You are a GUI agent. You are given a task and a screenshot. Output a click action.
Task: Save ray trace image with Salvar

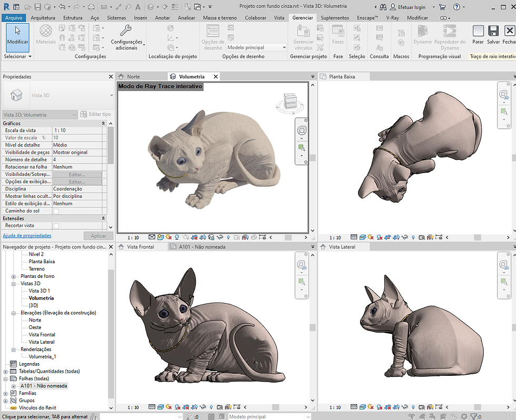point(493,35)
